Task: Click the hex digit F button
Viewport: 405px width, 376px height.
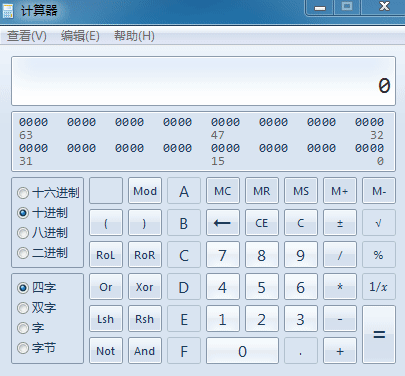Action: coord(184,351)
